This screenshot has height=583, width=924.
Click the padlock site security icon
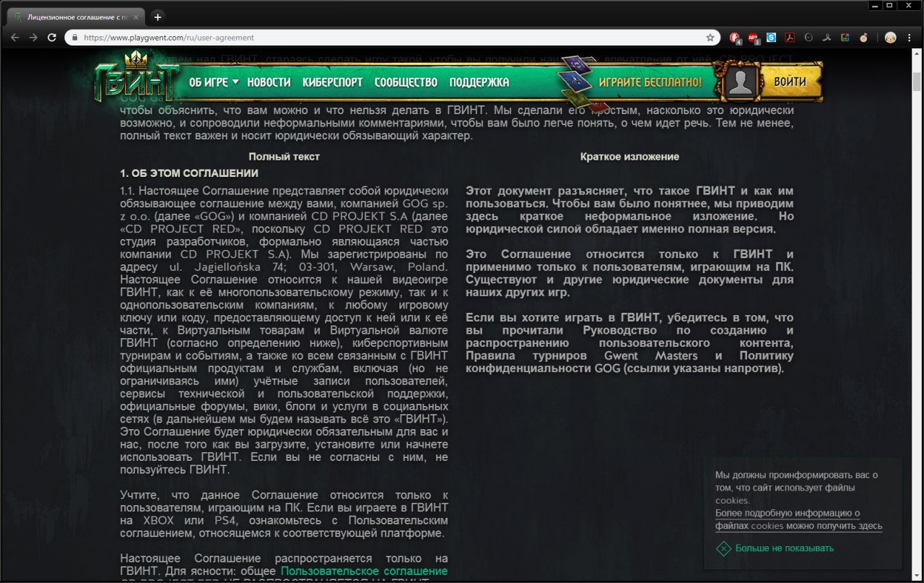pos(74,38)
